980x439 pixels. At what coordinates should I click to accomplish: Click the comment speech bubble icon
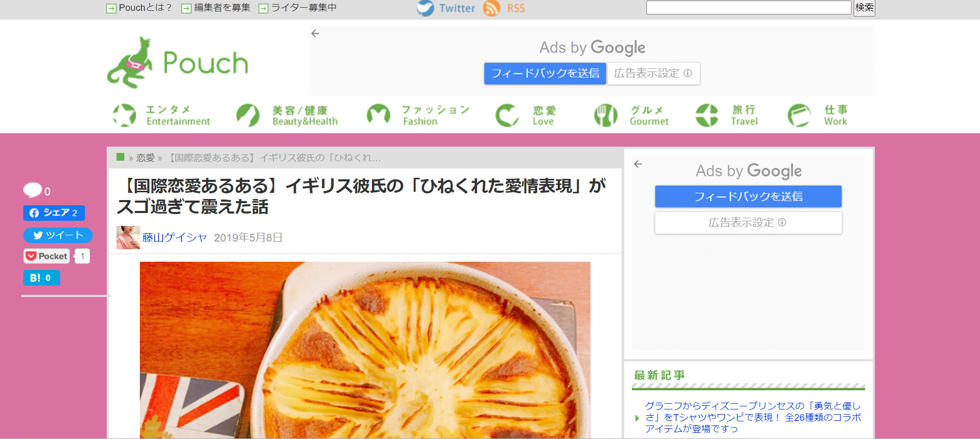32,190
